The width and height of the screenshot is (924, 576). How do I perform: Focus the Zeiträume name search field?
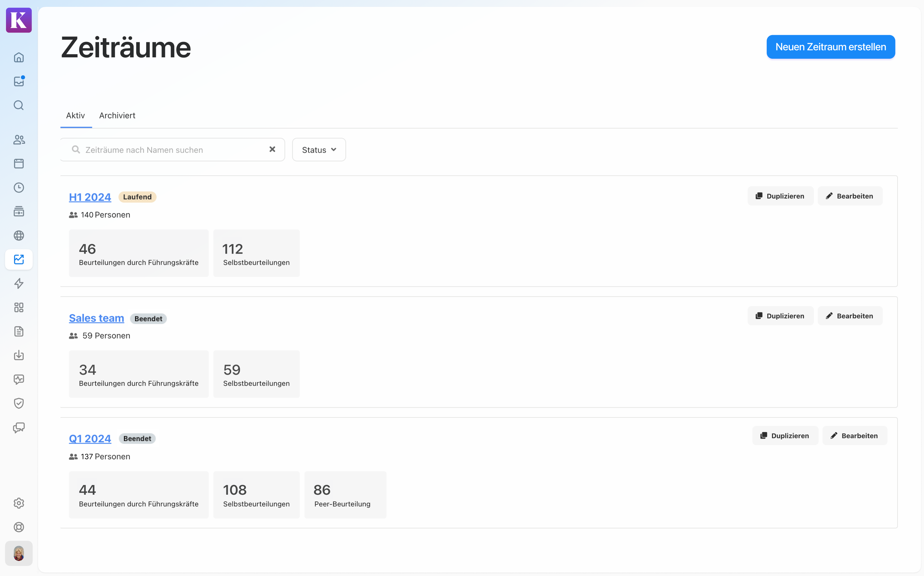point(172,150)
